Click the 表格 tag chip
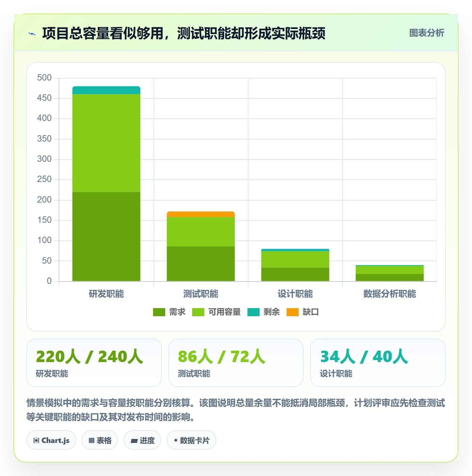The height and width of the screenshot is (476, 472). (100, 440)
